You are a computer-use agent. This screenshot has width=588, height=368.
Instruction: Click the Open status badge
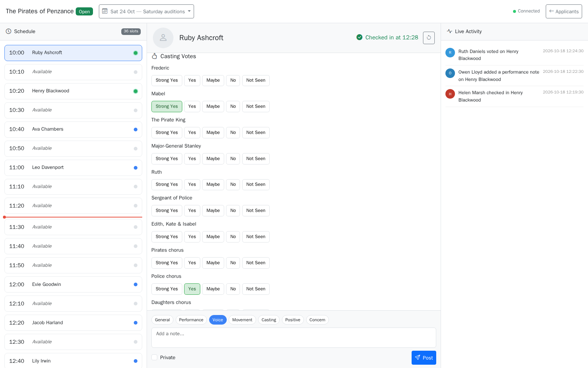(84, 11)
